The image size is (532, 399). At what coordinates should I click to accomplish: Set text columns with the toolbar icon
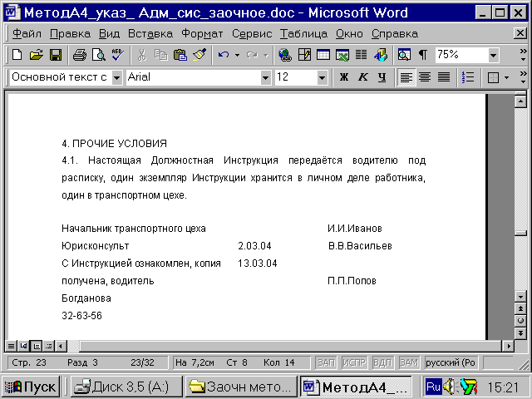pyautogui.click(x=362, y=55)
